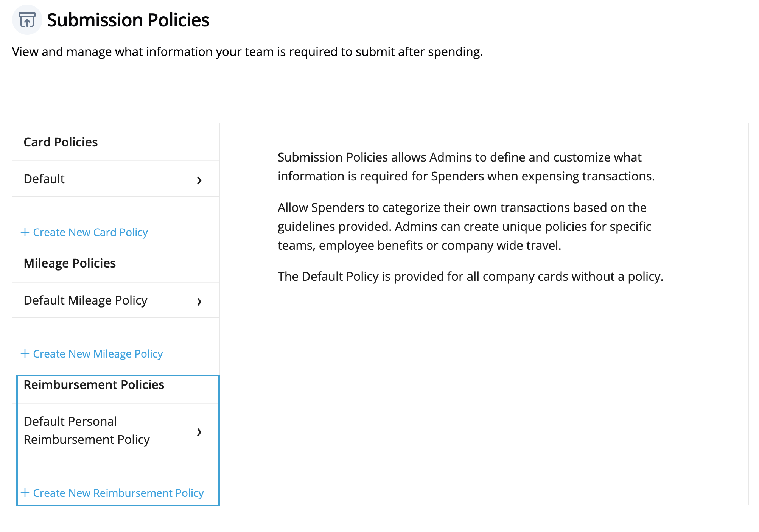Expand the Default Personal Reimbursement Policy chevron
Viewport: 759px width, 532px height.
tap(199, 432)
